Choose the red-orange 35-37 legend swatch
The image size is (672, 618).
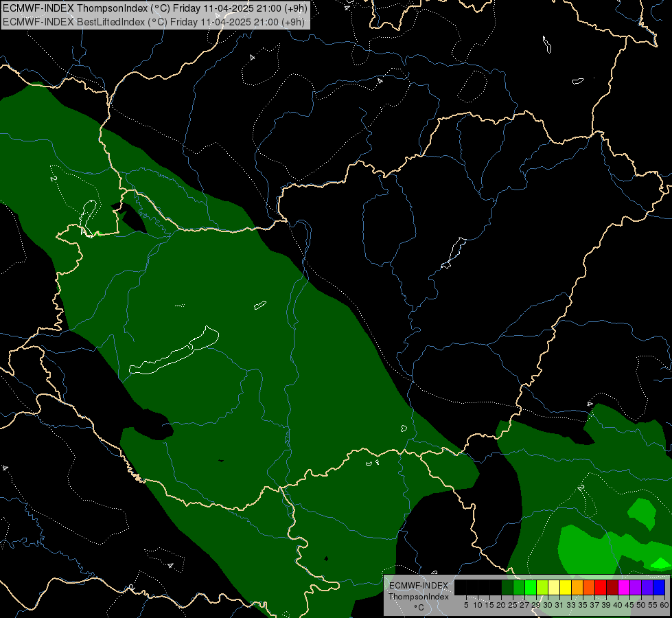(589, 588)
